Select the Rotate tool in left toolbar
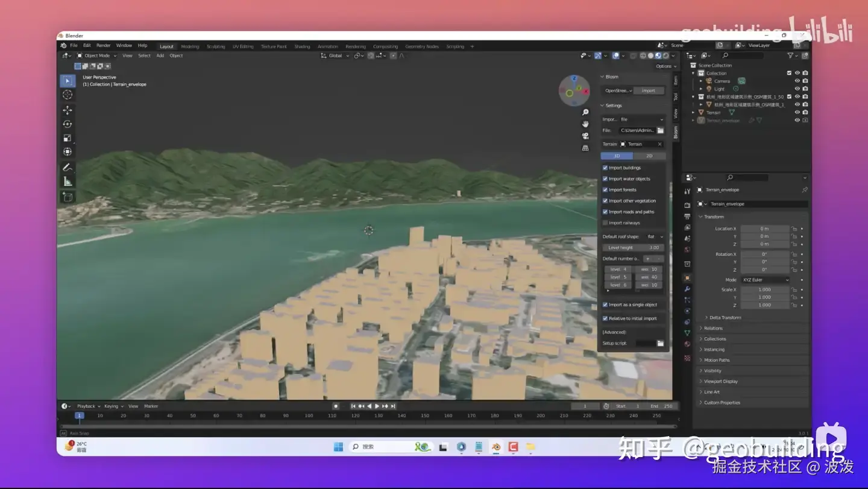868x489 pixels. point(68,124)
